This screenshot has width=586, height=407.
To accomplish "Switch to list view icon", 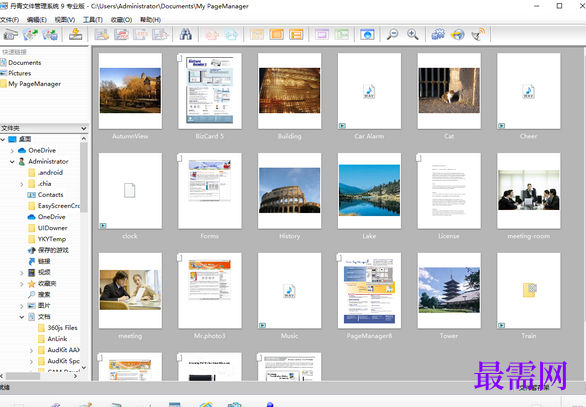I will coord(296,35).
